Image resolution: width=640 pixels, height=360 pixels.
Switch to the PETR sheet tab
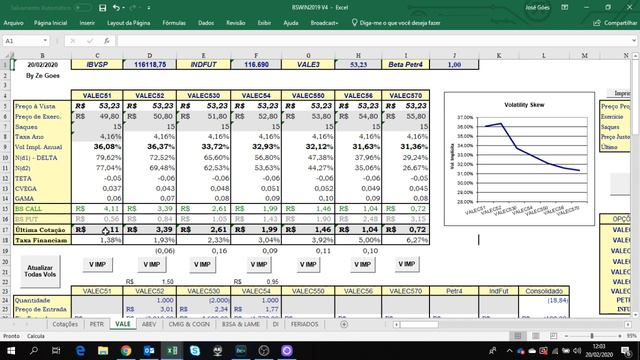pyautogui.click(x=97, y=324)
